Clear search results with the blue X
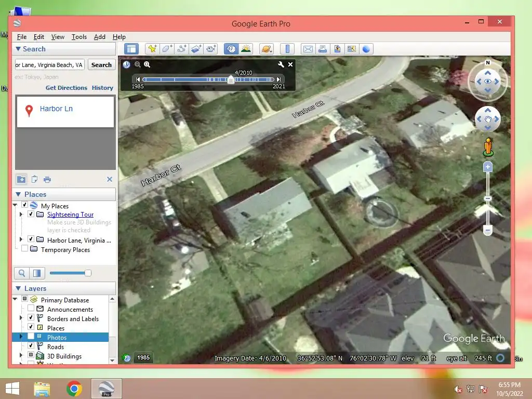Screen dimensions: 532x399 110,179
